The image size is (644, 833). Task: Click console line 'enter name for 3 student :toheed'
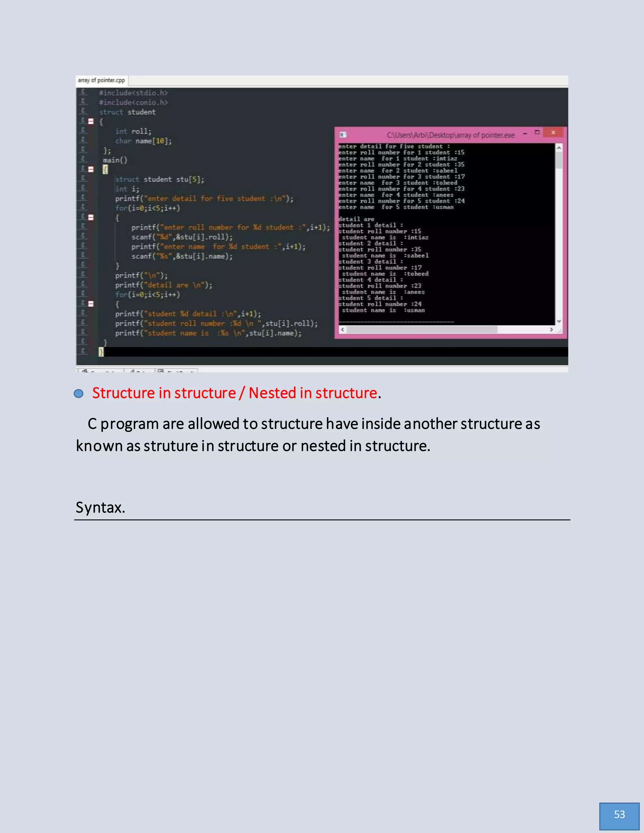pyautogui.click(x=397, y=183)
